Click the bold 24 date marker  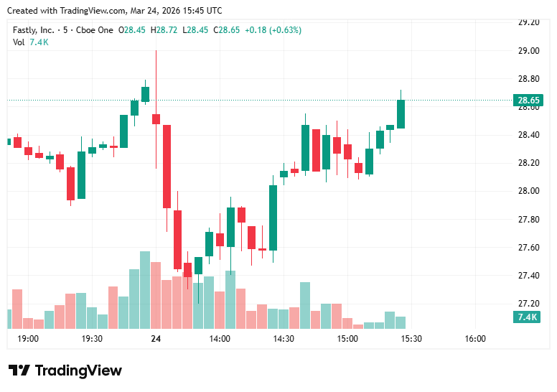tap(156, 339)
